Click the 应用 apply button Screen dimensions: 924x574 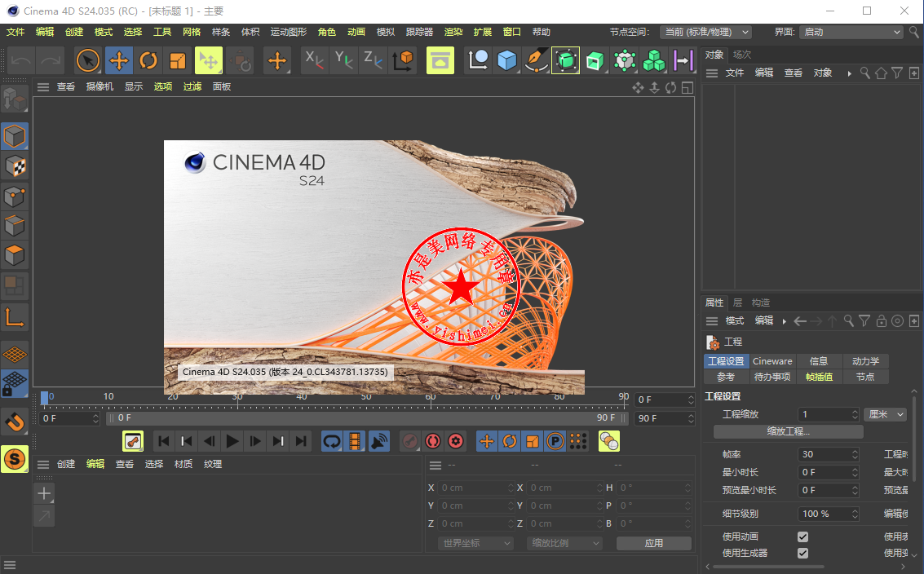654,543
